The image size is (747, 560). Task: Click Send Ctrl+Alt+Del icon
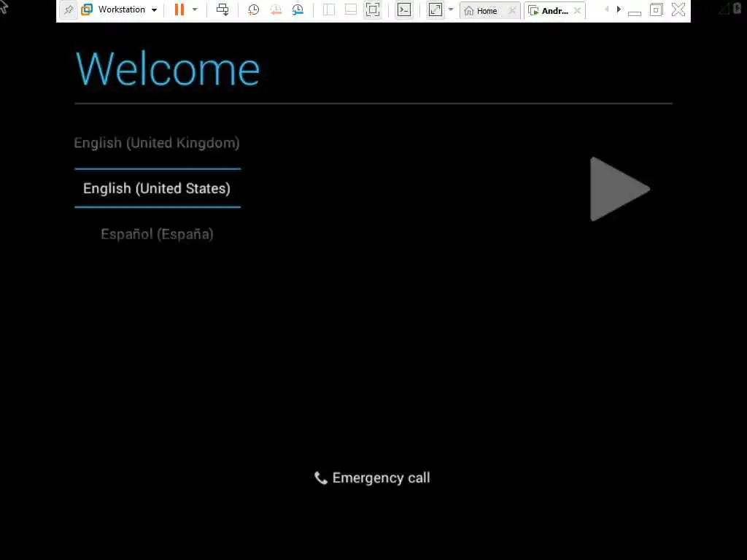click(x=222, y=9)
